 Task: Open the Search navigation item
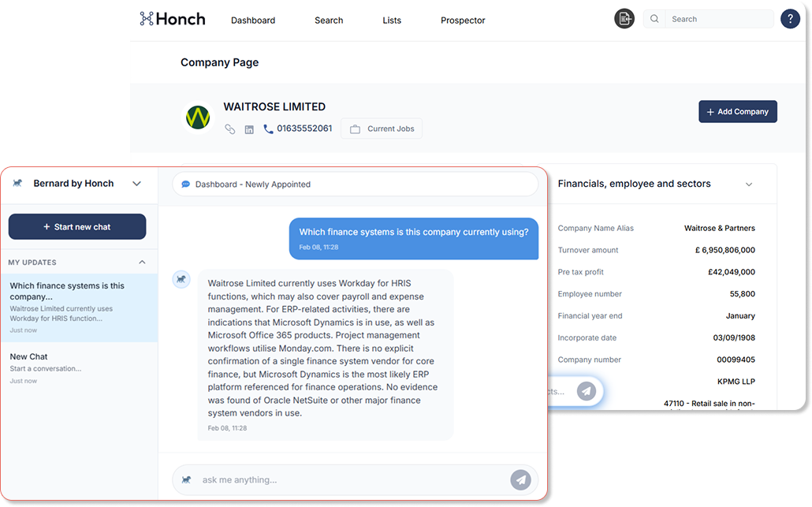328,21
